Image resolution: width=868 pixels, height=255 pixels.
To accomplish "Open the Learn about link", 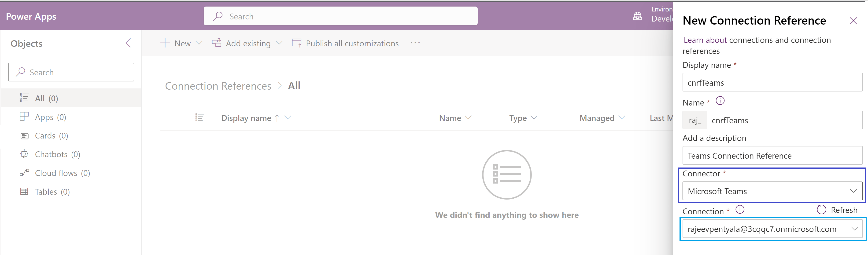I will (x=705, y=40).
